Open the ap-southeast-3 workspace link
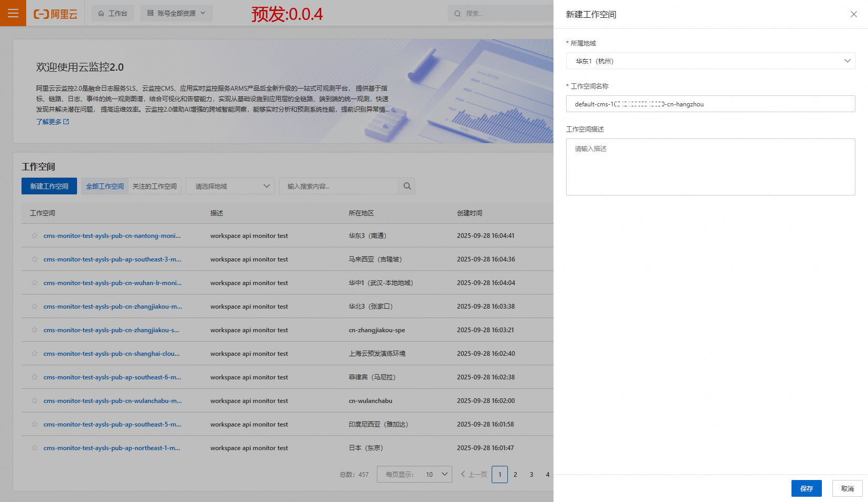 pos(112,259)
